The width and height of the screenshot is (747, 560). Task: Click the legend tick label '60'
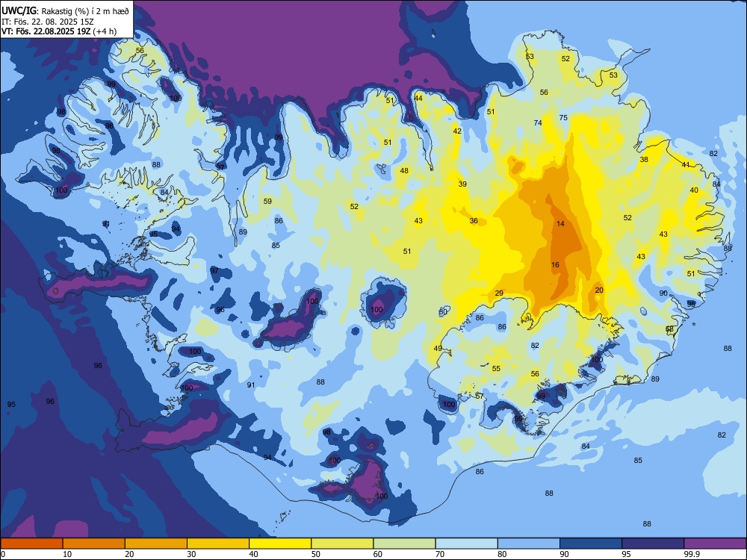pos(378,554)
